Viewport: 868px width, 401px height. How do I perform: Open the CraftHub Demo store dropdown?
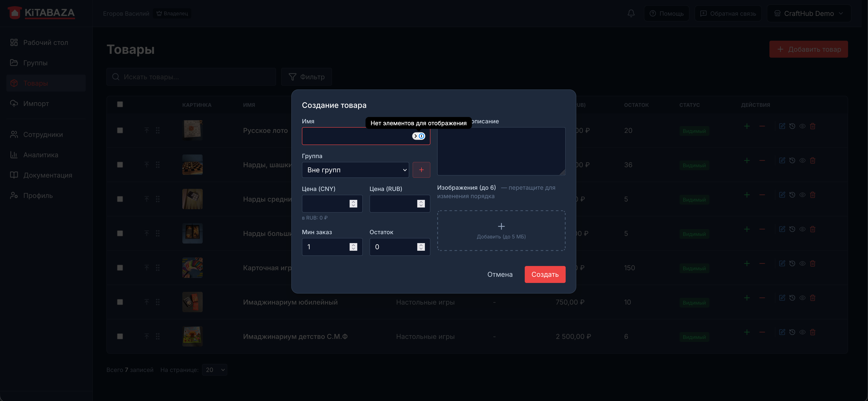click(808, 14)
